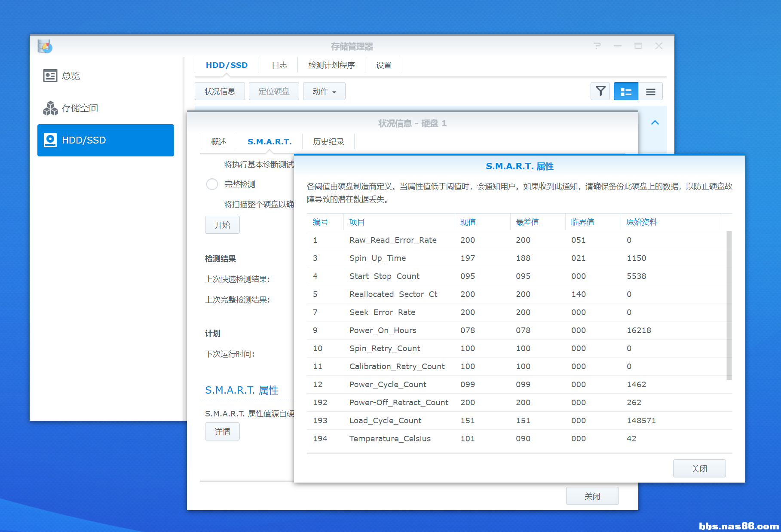Switch to the 日志 tab
The width and height of the screenshot is (781, 532).
pos(279,65)
